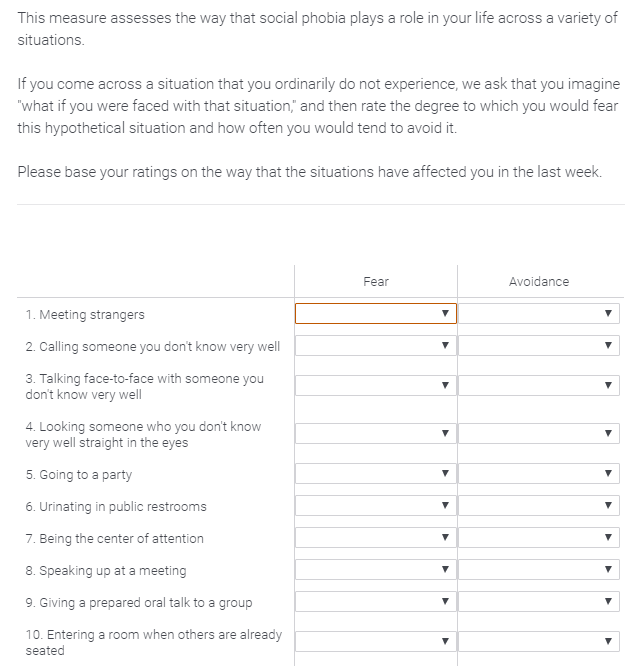
Task: Open Avoidance dropdown for looking in eyes
Action: (539, 434)
